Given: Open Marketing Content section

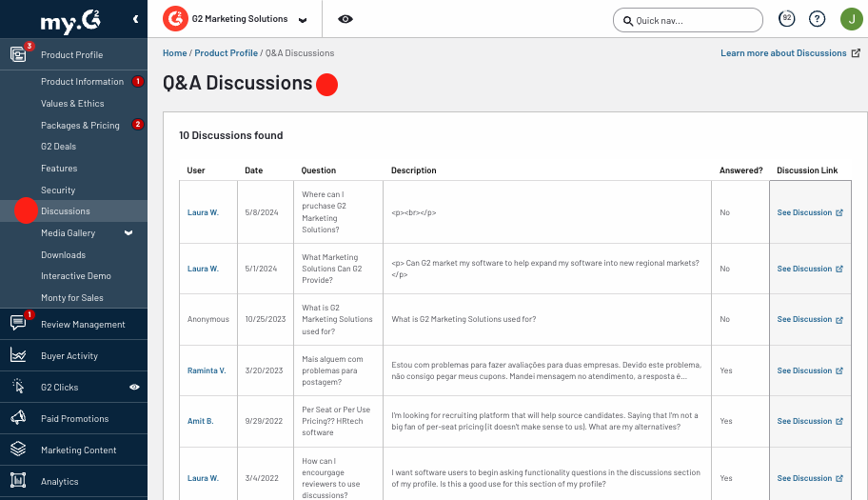Looking at the screenshot, I should pos(79,450).
